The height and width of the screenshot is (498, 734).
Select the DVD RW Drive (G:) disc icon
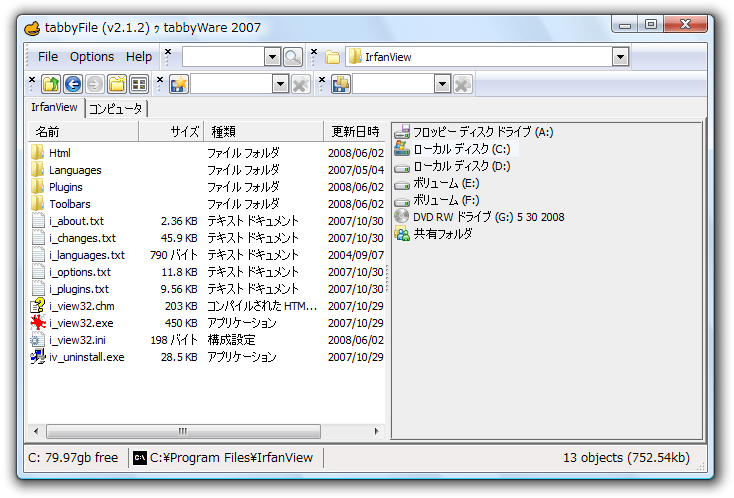pos(402,216)
